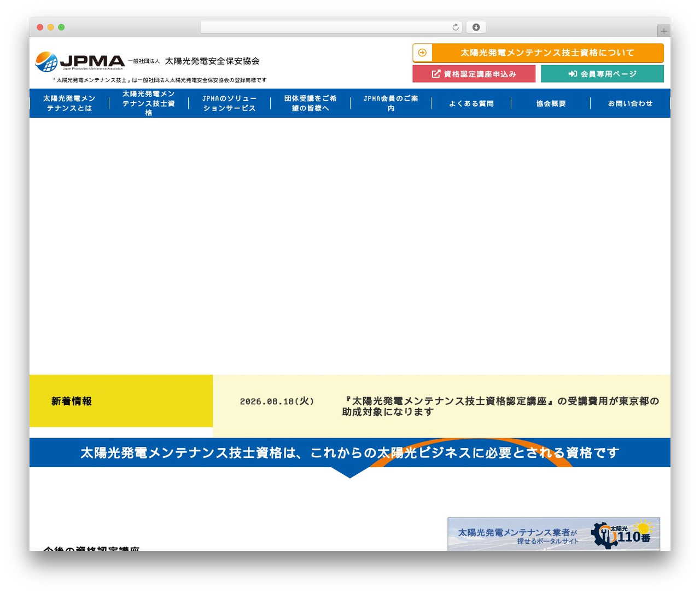Click the blue 太陽光ビジネスに必要とされる資格 headline
700x593 pixels.
tap(350, 453)
